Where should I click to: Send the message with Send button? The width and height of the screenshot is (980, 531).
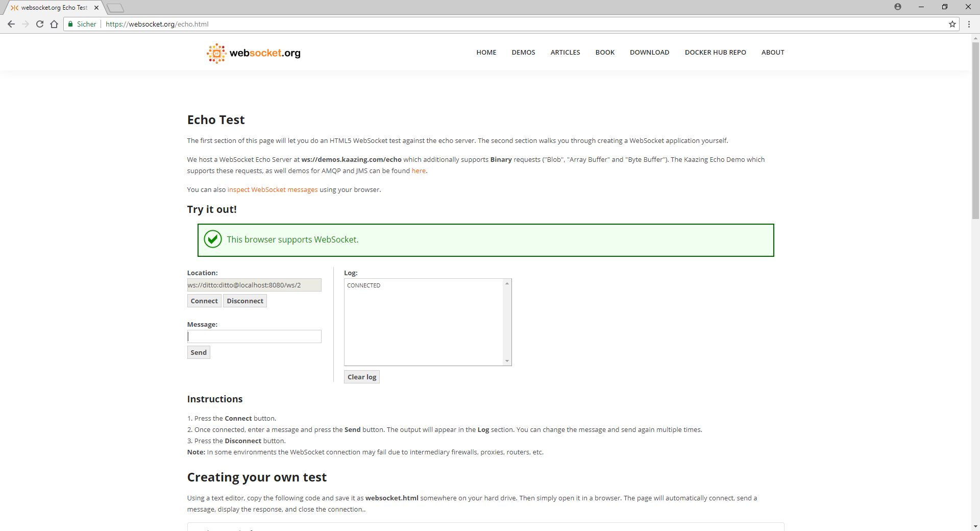tap(199, 352)
